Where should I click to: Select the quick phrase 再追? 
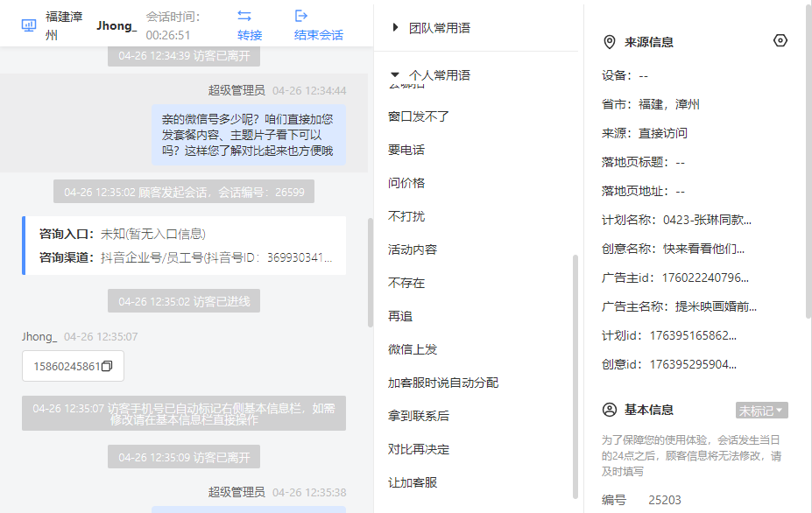click(x=399, y=316)
